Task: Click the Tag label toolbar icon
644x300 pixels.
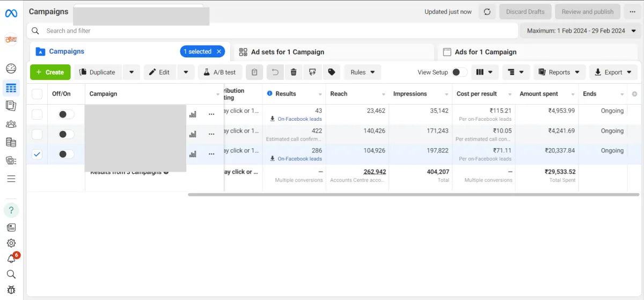Action: [x=332, y=72]
